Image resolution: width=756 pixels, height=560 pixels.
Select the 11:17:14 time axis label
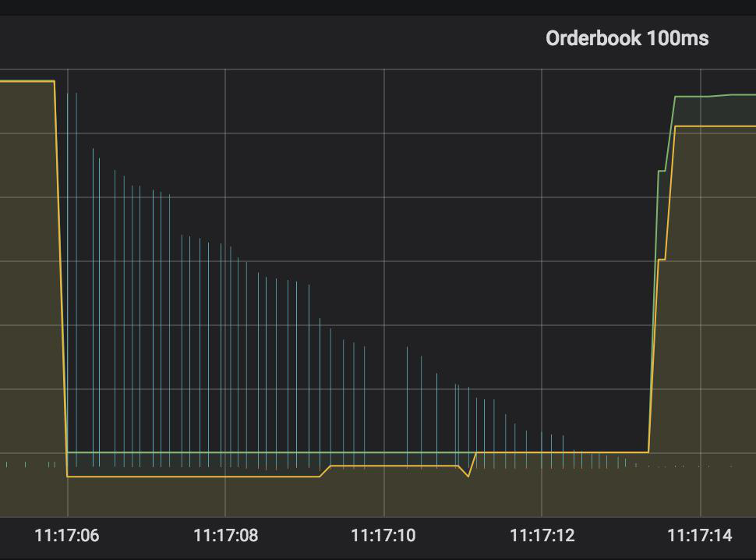[x=700, y=535]
